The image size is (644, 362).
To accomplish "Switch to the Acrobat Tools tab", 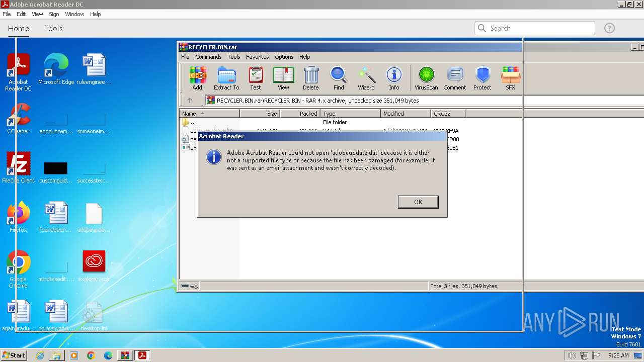I will [53, 29].
